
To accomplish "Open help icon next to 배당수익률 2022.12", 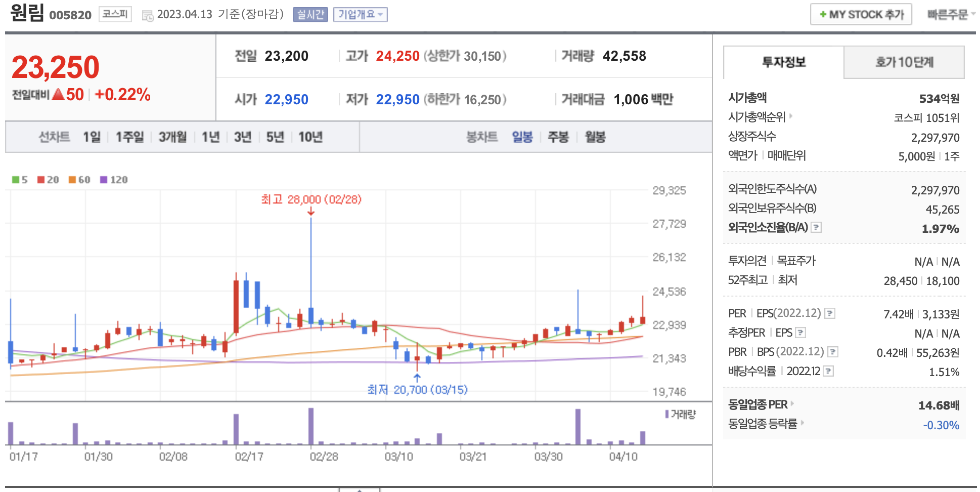I will [828, 371].
